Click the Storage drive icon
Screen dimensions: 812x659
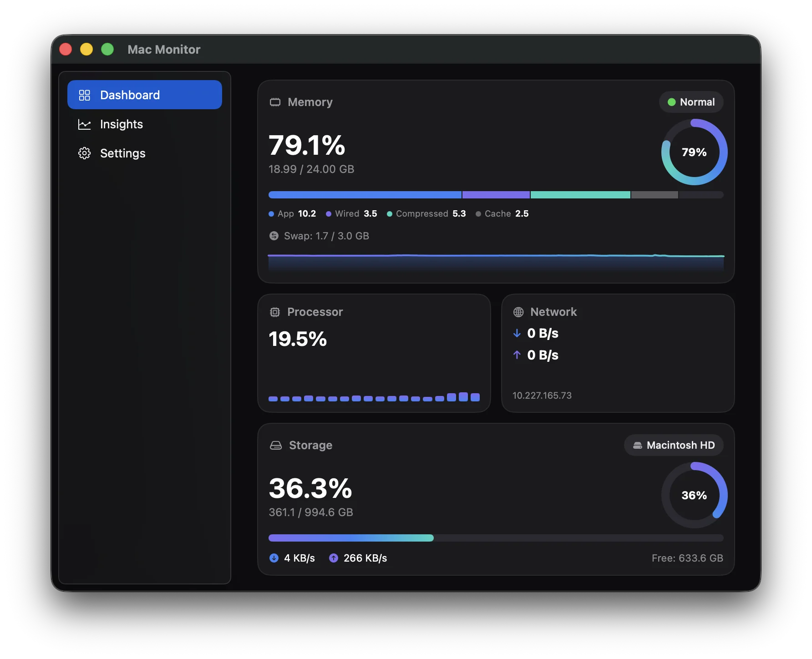click(276, 445)
